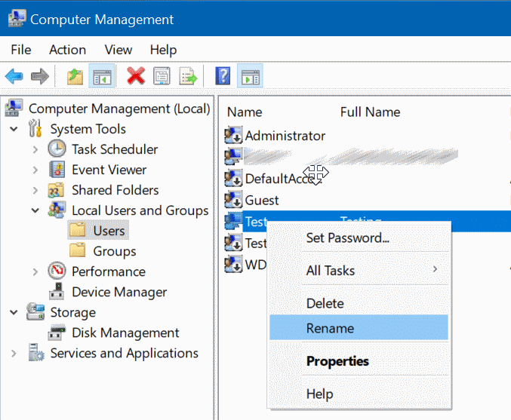511x420 pixels.
Task: Click the Back arrow toolbar icon
Action: pos(14,76)
